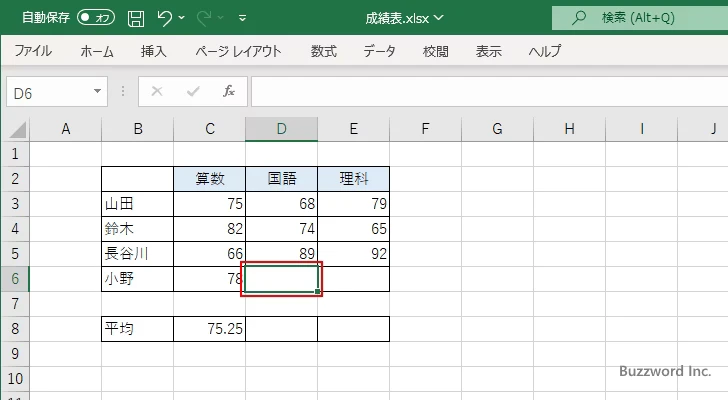Select row 2 header
This screenshot has height=400, width=728.
(15, 179)
